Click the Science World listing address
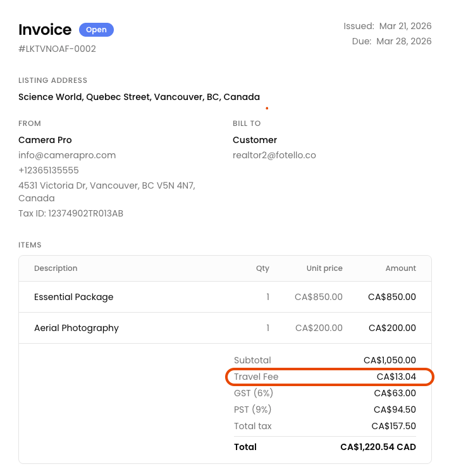The image size is (449, 476). tap(139, 97)
